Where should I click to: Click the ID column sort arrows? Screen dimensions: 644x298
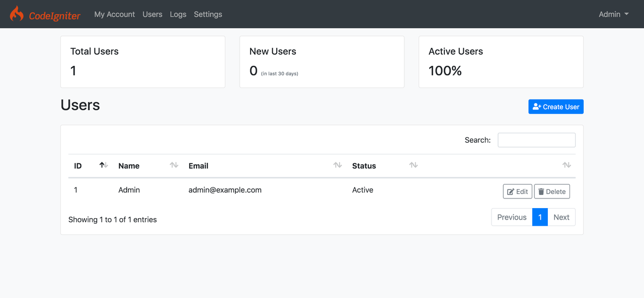[104, 165]
